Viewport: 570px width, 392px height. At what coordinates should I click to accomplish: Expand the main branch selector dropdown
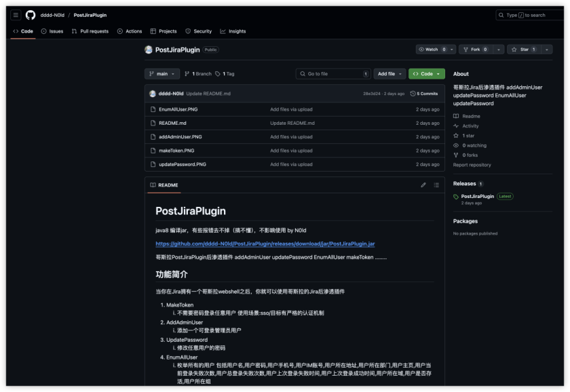click(x=162, y=74)
